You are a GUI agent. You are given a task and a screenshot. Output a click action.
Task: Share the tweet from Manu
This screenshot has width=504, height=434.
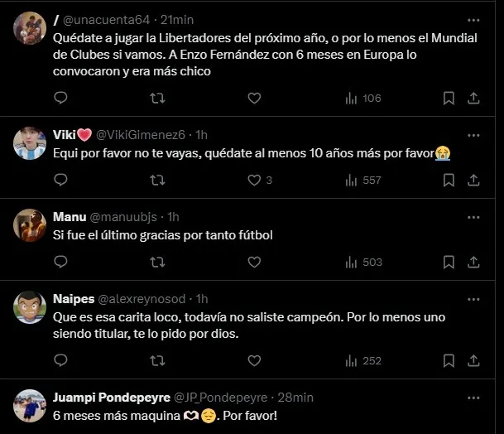473,262
